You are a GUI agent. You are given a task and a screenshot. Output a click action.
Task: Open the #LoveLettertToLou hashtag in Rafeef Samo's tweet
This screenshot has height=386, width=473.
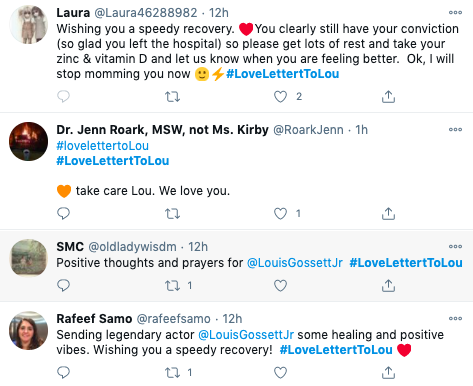336,350
